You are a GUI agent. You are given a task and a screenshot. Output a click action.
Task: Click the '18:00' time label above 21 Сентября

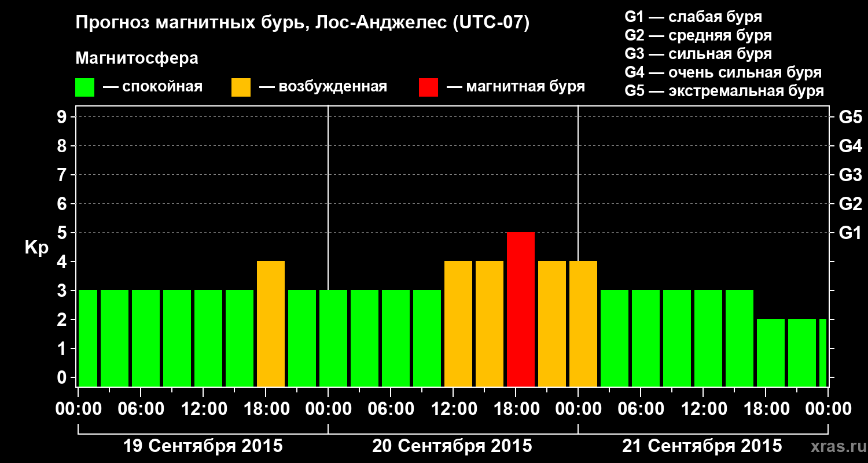(x=766, y=409)
